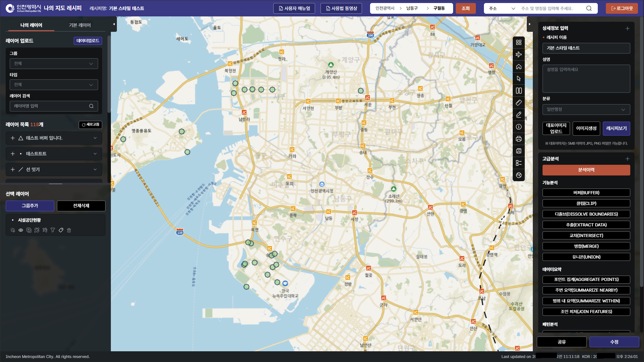Image resolution: width=644 pixels, height=362 pixels.
Task: Collapse the left panel with arrow toggle
Action: click(x=114, y=24)
